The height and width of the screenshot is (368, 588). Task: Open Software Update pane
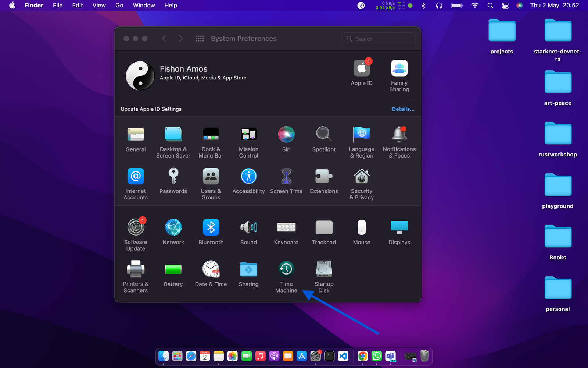pos(136,228)
